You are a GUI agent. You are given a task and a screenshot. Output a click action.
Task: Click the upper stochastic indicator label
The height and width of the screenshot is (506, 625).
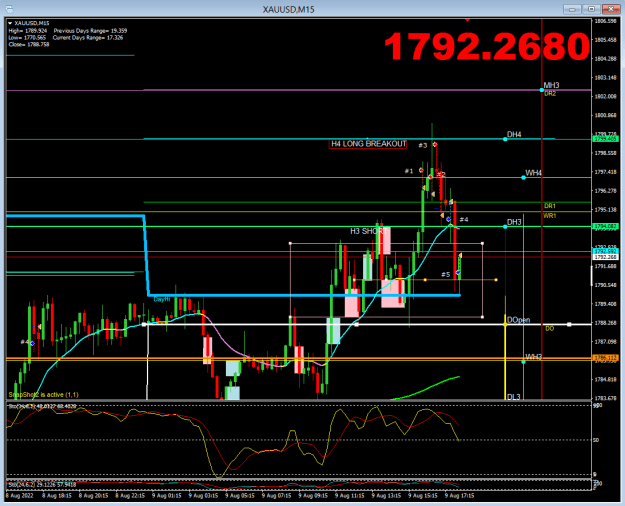[x=42, y=406]
